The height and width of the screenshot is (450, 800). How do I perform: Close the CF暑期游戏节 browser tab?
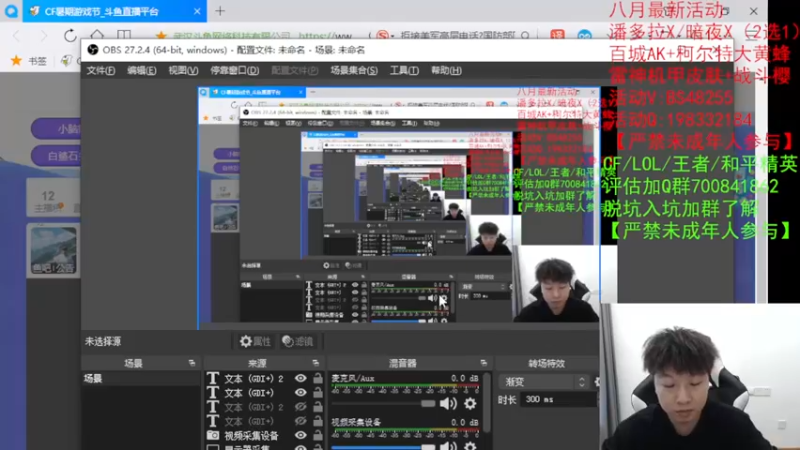tap(197, 11)
